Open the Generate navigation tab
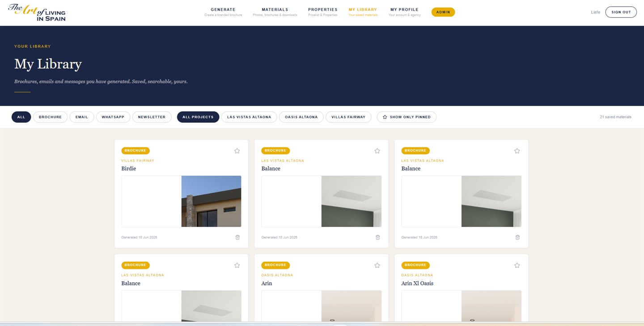This screenshot has width=644, height=326. coord(223,12)
